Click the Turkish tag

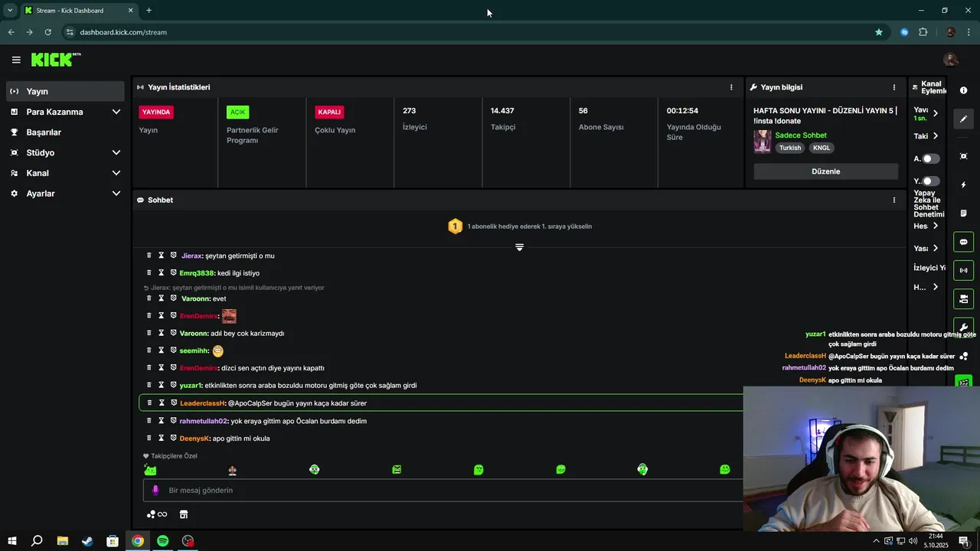point(790,148)
